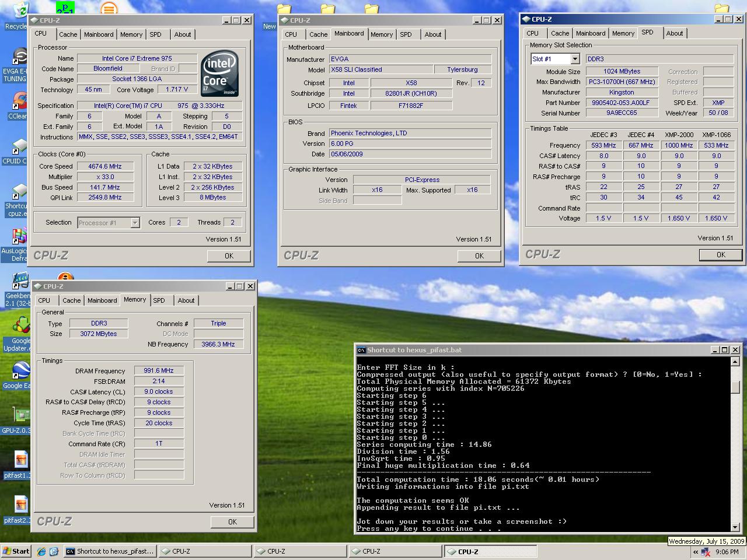This screenshot has width=747, height=560.
Task: Click the command prompt scrollbar thumb
Action: point(735,387)
